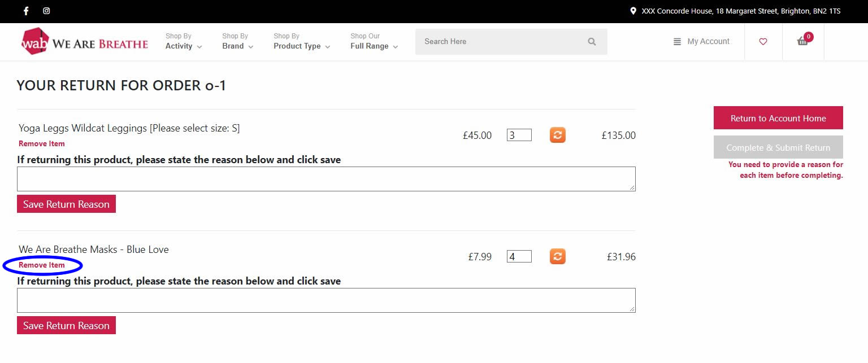Refresh quantity for Blue Love Masks
This screenshot has height=363, width=868.
point(558,256)
